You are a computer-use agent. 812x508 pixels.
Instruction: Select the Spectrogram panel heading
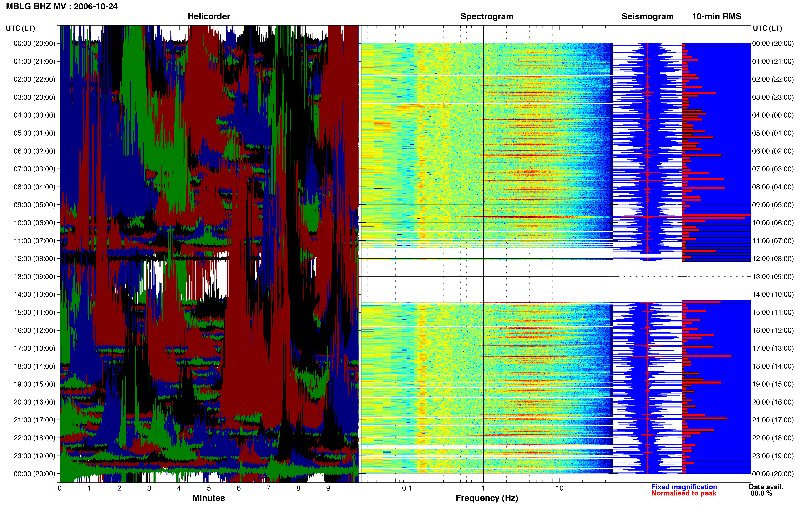point(487,16)
